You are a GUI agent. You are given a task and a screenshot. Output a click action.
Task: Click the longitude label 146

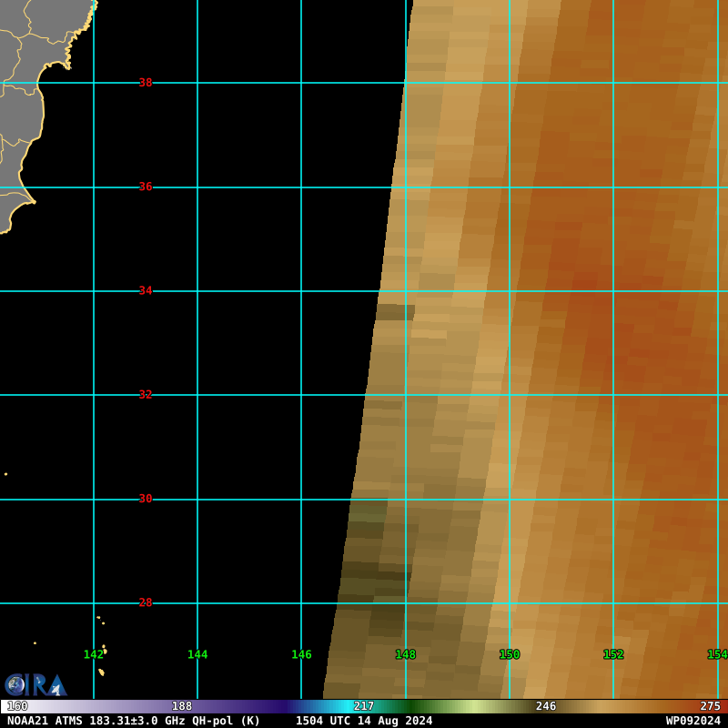point(301,654)
